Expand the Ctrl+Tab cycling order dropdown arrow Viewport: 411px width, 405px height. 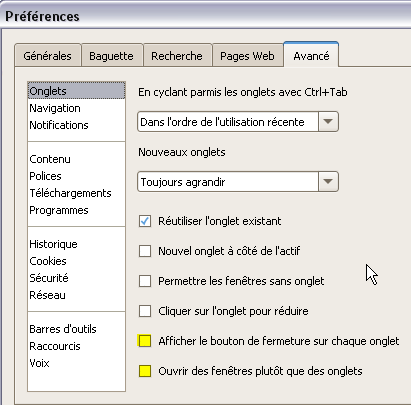coord(328,122)
